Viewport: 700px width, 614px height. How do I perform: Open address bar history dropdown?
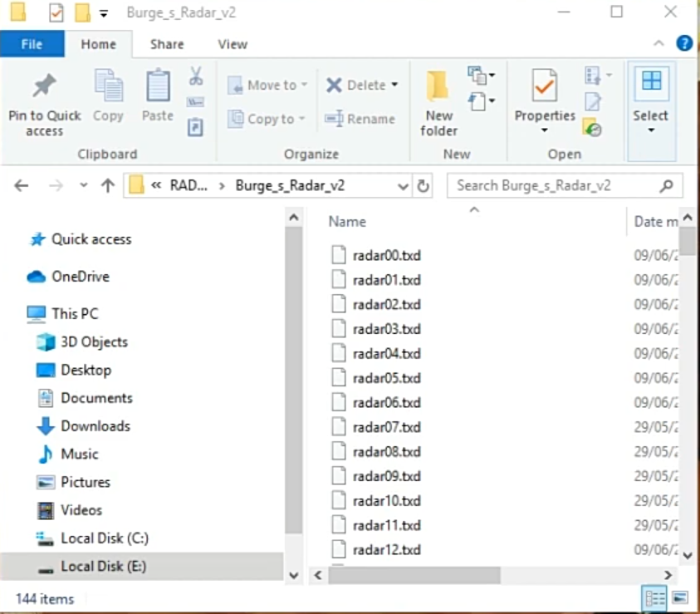click(403, 186)
